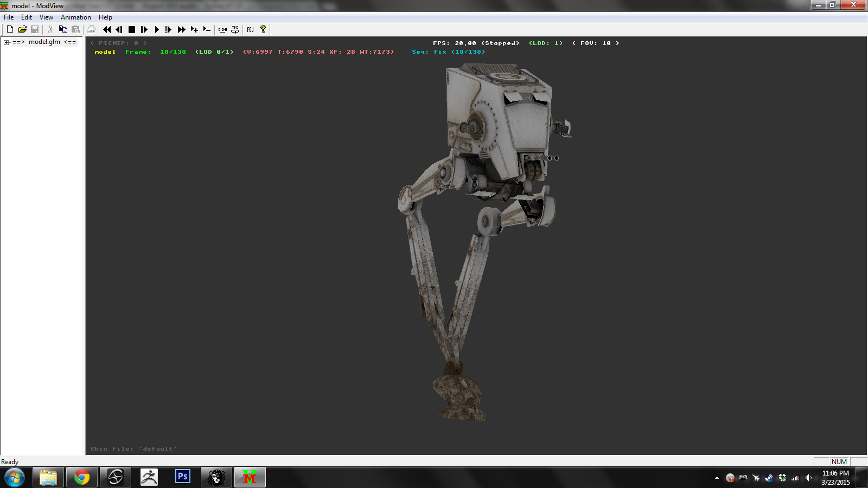
Task: Step forward one frame
Action: [144, 29]
